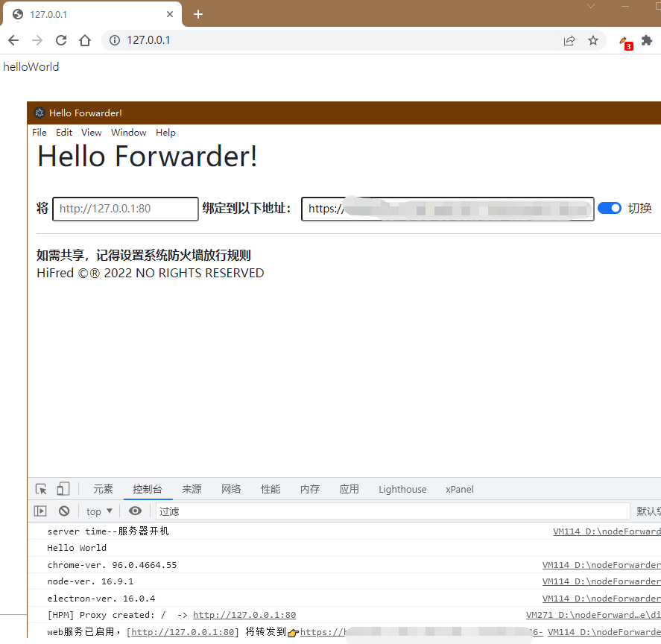Screen dimensions: 661x644
Task: Switch to the 内存 DevTools tab
Action: click(310, 489)
